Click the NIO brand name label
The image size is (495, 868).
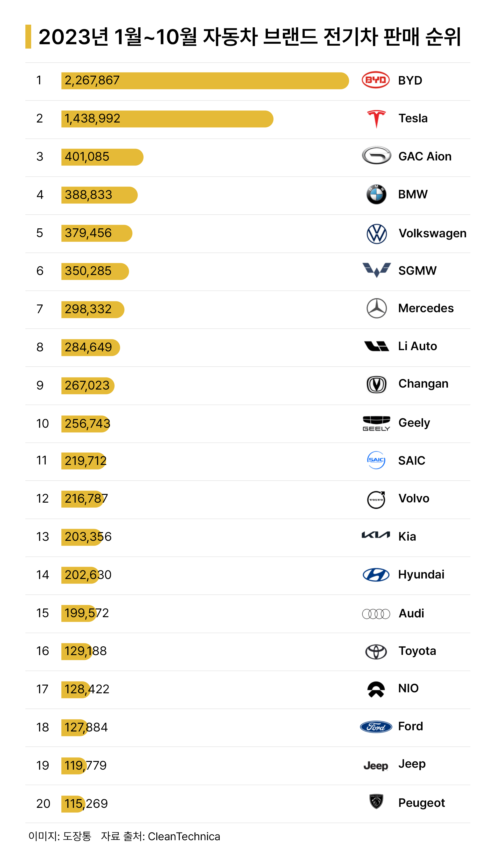[x=408, y=688]
